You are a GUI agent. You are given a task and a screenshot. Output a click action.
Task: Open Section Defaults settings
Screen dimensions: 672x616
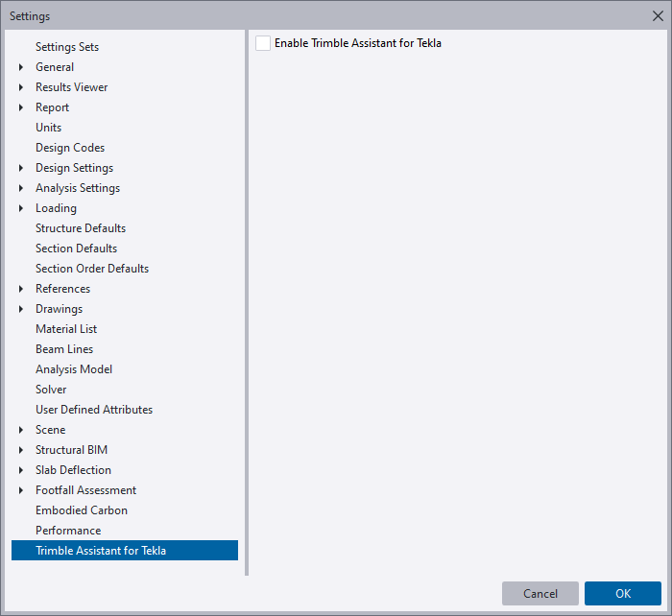76,249
